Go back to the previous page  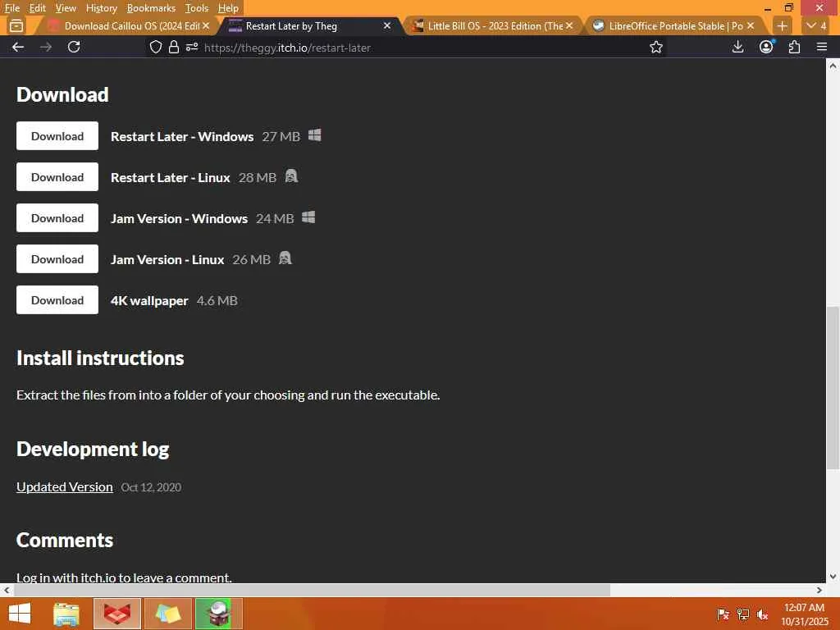tap(18, 47)
